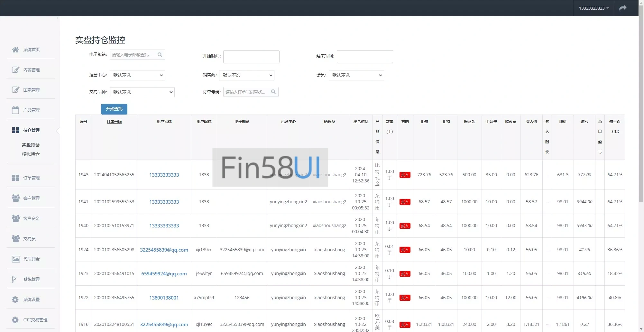The width and height of the screenshot is (644, 332).
Task: Click the home icon beside 系统首页
Action: [15, 50]
